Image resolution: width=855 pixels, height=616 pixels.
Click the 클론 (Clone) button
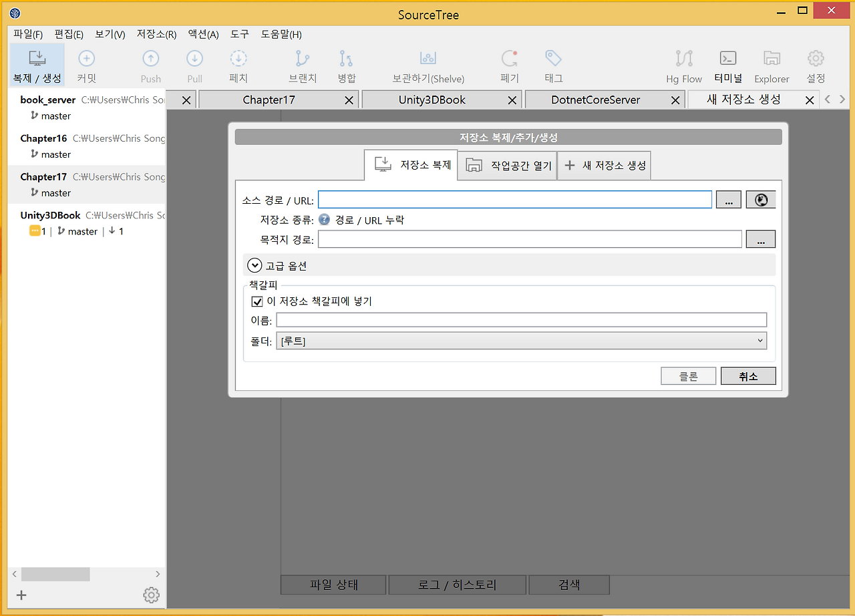point(688,375)
